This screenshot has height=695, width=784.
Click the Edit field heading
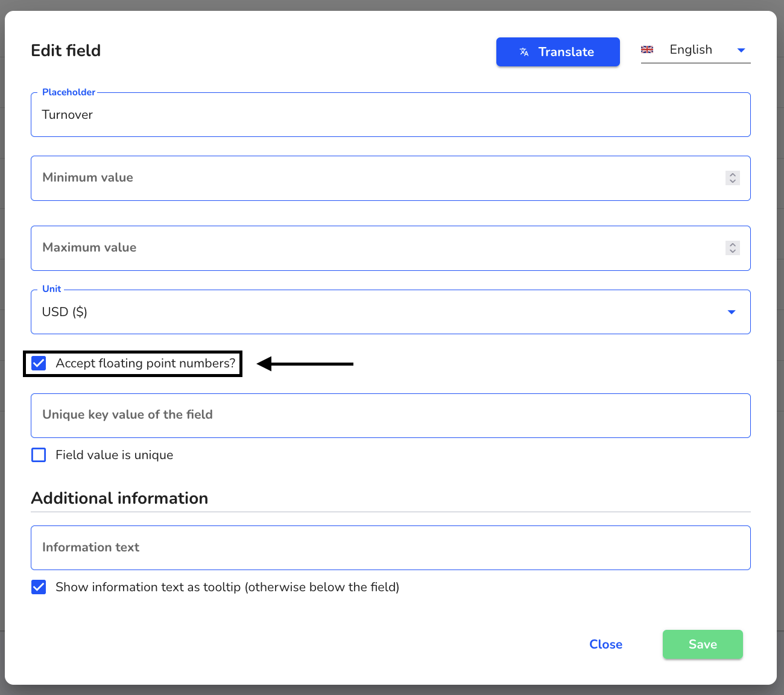click(x=66, y=51)
